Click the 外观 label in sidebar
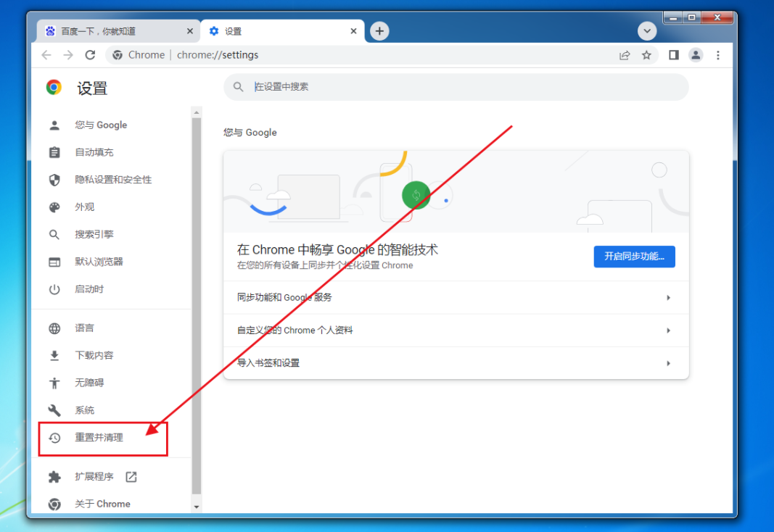The width and height of the screenshot is (774, 532). [x=84, y=207]
